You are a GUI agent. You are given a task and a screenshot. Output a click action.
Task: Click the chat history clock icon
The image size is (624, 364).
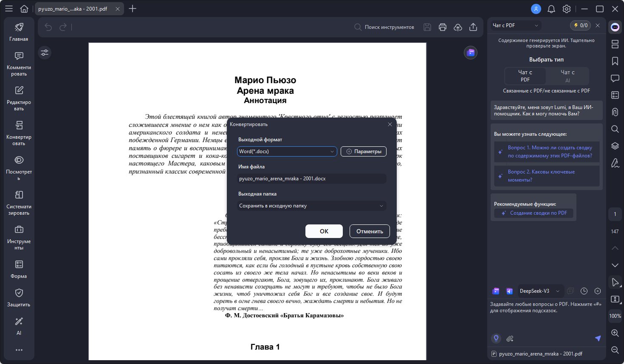584,291
